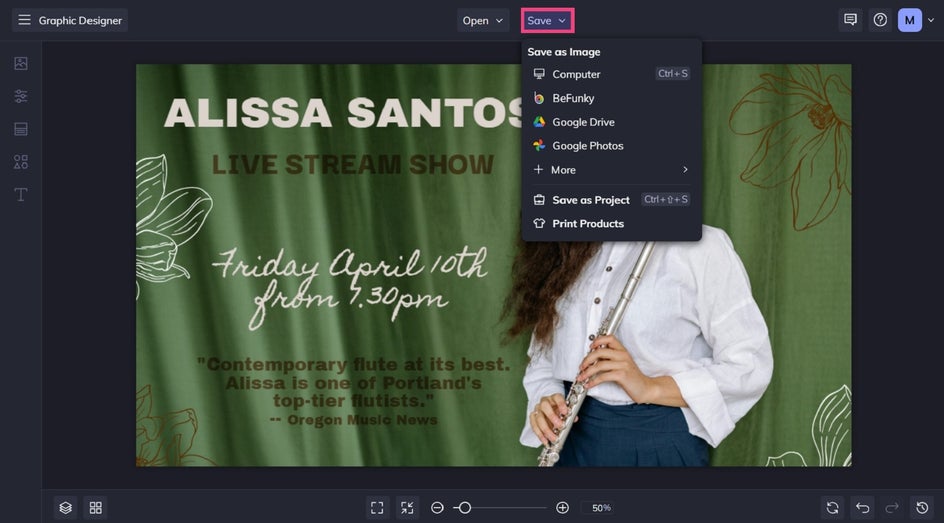Open the Layers panel icon

(66, 508)
